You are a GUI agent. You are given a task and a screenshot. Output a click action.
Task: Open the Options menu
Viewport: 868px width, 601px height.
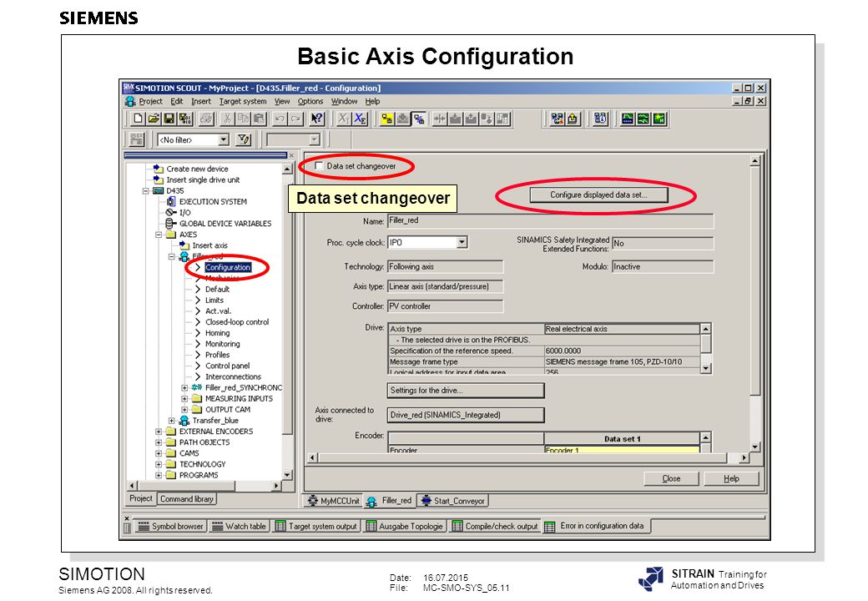310,101
